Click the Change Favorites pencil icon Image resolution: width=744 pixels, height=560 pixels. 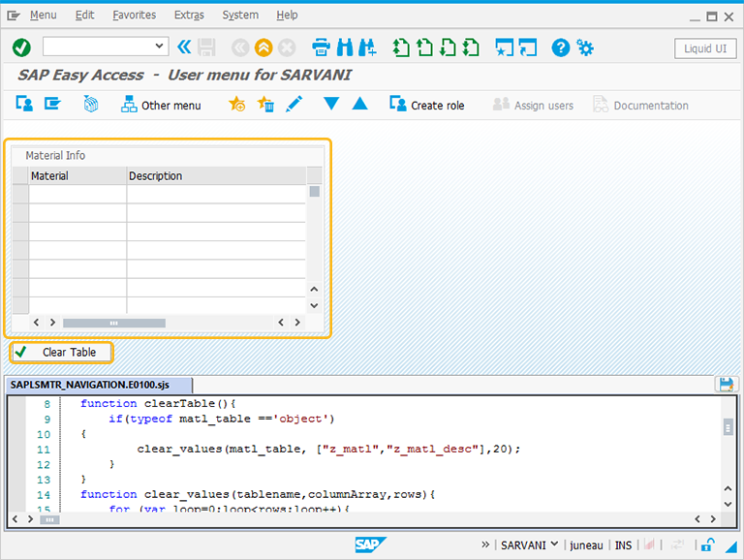(x=294, y=104)
